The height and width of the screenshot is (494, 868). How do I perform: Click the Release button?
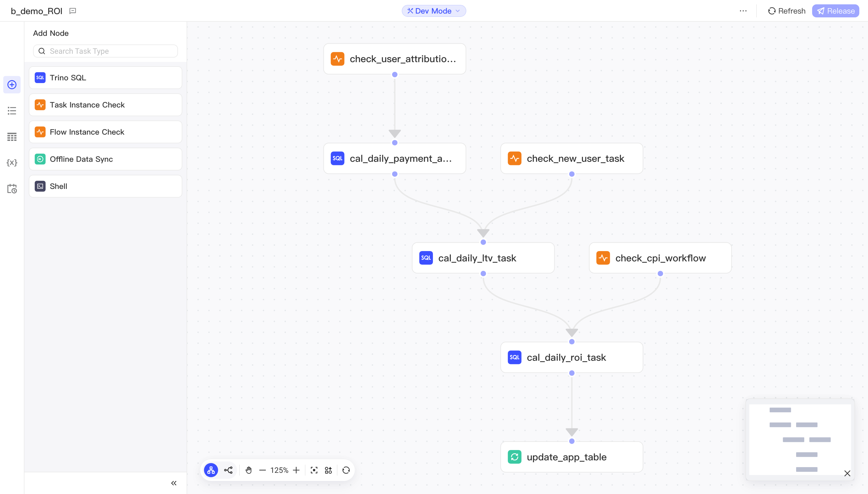[835, 11]
